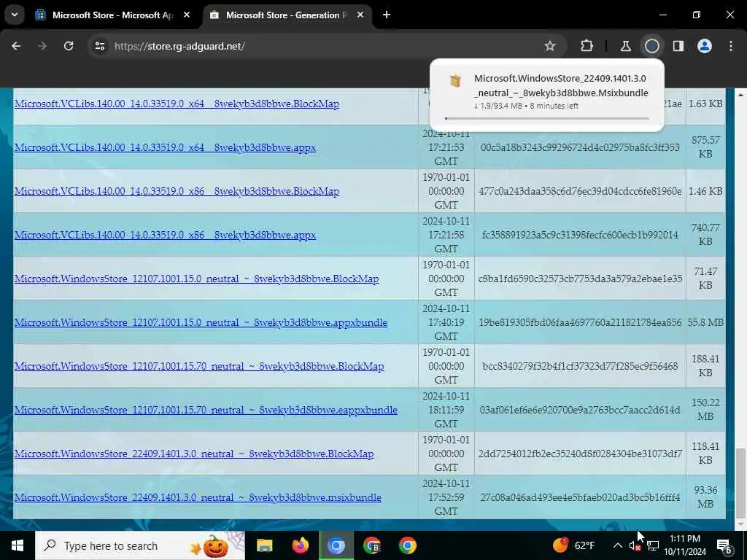Open WindowsStore 12107.1001.15.70 BlockMap link
This screenshot has height=560, width=747.
point(199,366)
